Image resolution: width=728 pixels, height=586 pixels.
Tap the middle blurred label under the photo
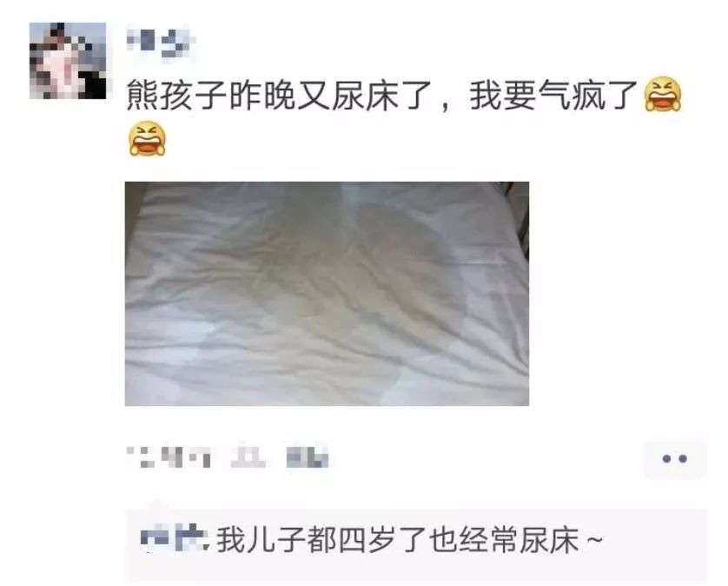pyautogui.click(x=248, y=457)
